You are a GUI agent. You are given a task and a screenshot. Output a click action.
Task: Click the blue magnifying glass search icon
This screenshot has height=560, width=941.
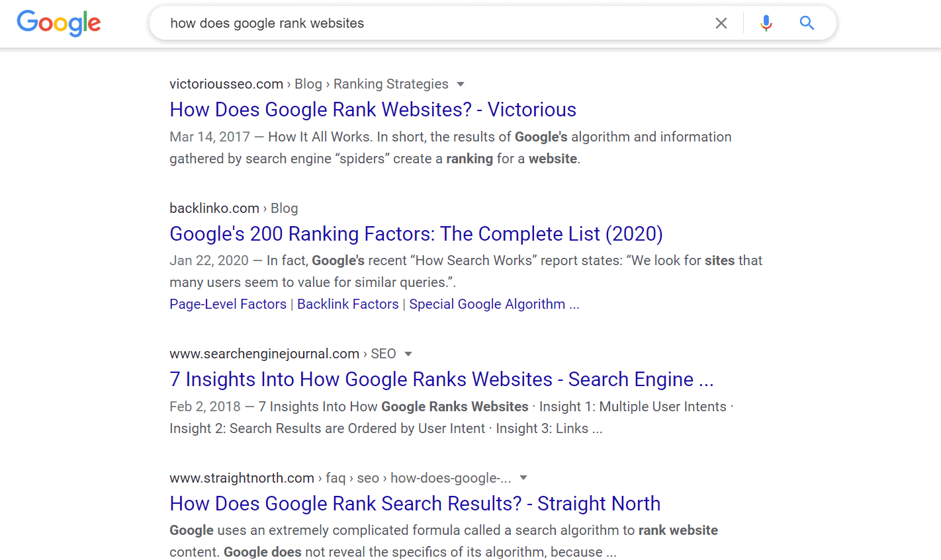pos(807,23)
